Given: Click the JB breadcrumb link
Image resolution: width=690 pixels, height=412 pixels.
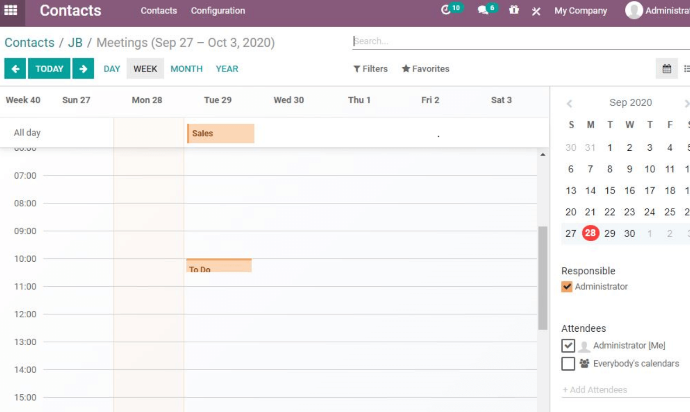Looking at the screenshot, I should click(x=75, y=43).
